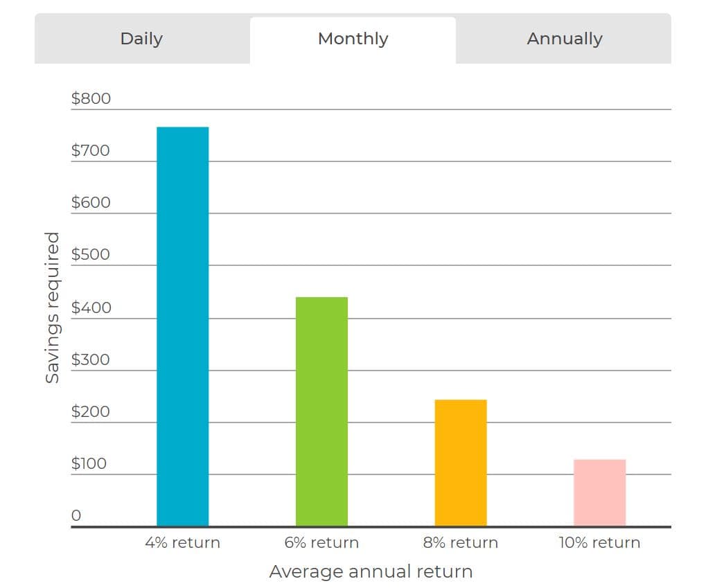Open the Annually tab

tap(564, 39)
